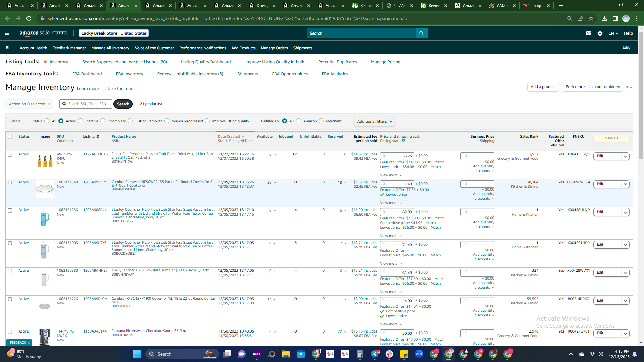Go back with the browser back arrow
644x362 pixels.
tap(7, 18)
